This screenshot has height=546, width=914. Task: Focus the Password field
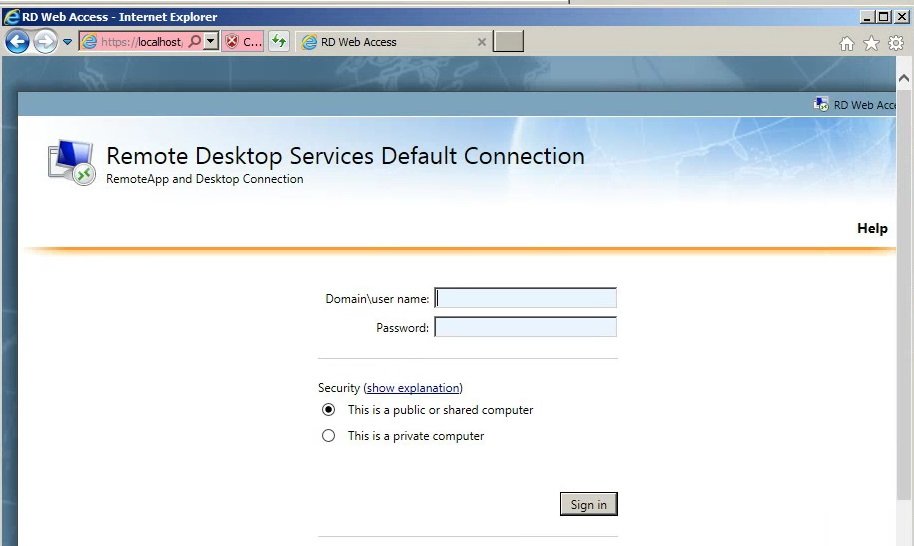[525, 327]
